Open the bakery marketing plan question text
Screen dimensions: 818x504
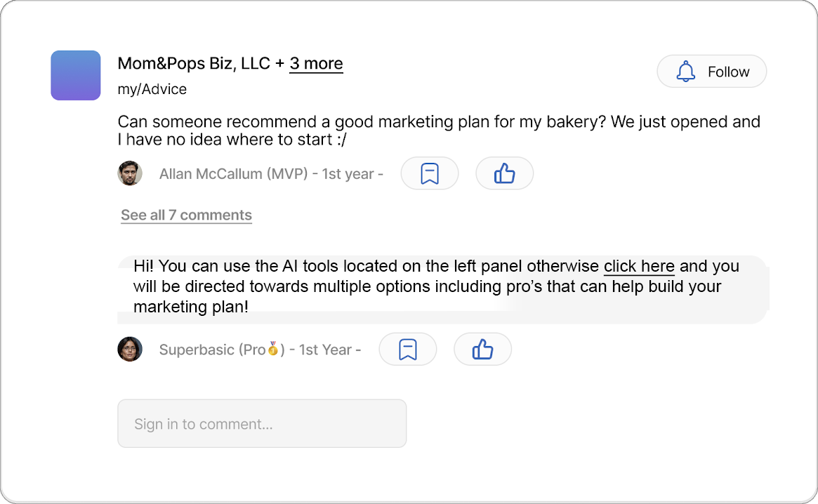click(439, 131)
